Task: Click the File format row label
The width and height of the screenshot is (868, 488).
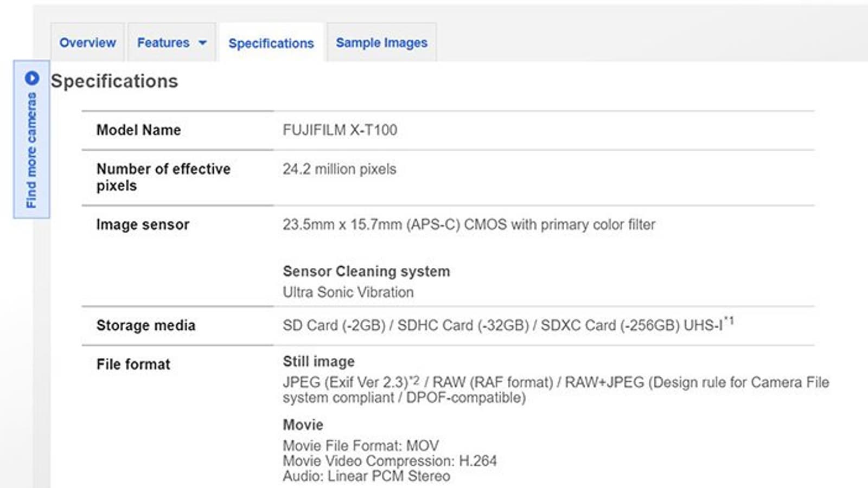Action: [x=133, y=364]
